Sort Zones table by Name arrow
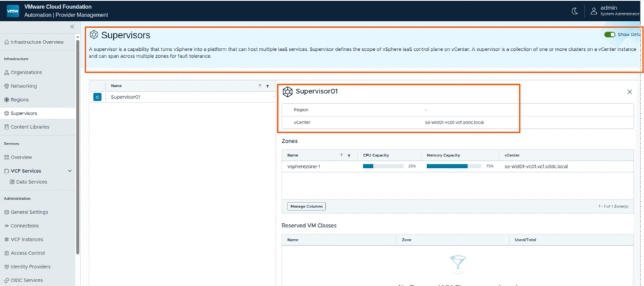 coord(341,155)
